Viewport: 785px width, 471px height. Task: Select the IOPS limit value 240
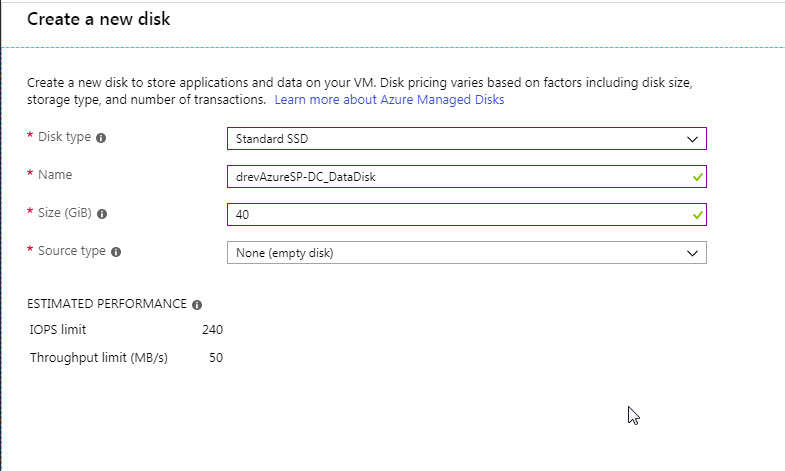coord(212,330)
